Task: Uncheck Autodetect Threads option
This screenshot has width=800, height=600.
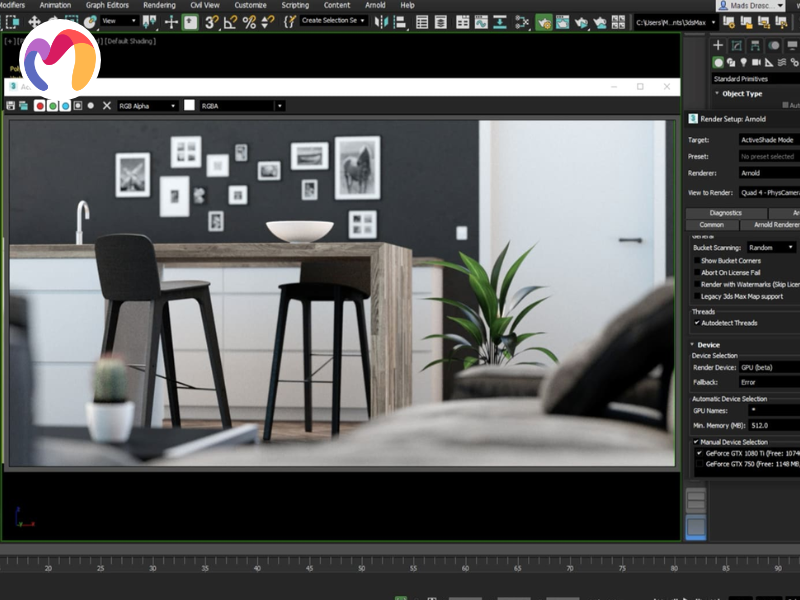Action: (697, 323)
